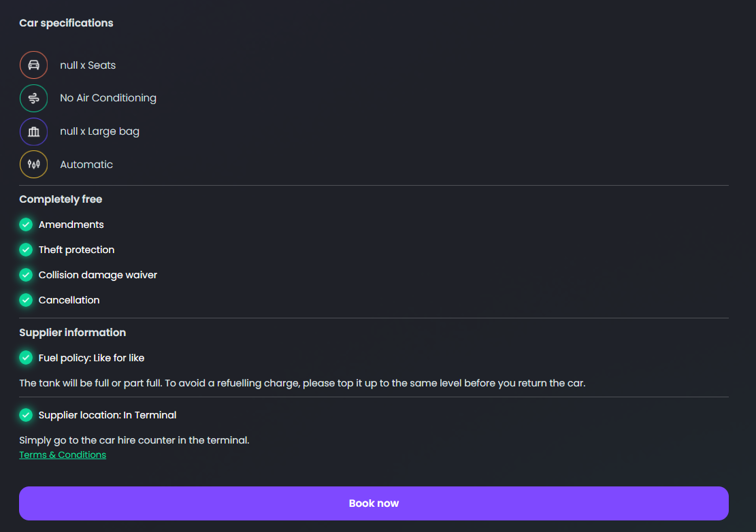Click the Fuel policy: Like for like label
The height and width of the screenshot is (532, 756).
pyautogui.click(x=91, y=358)
